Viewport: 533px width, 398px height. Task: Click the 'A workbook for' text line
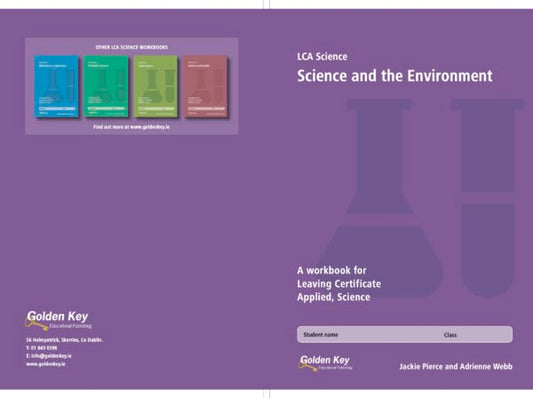332,271
